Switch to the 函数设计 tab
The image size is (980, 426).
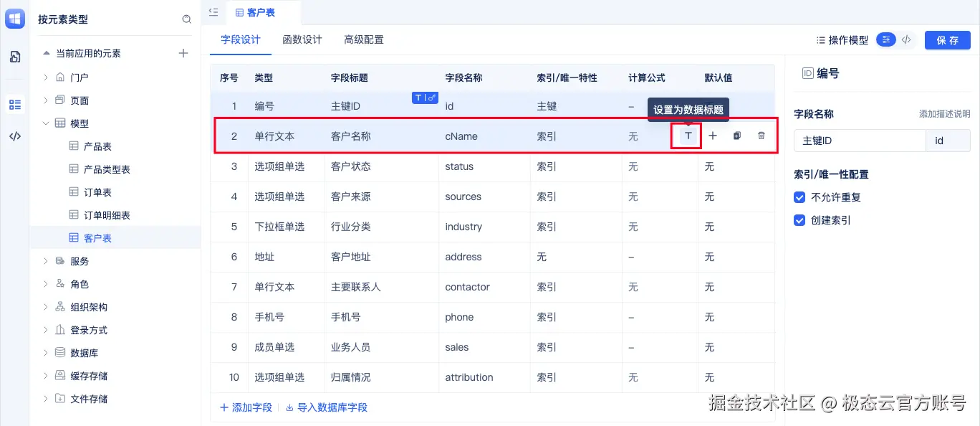[x=302, y=40]
